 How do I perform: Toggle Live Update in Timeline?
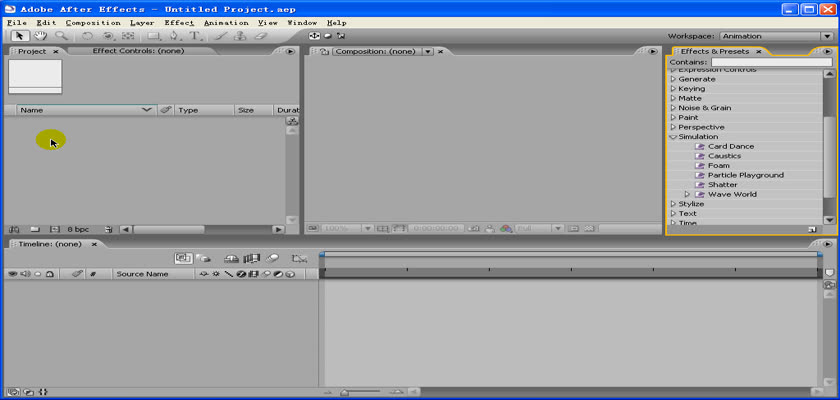click(183, 258)
